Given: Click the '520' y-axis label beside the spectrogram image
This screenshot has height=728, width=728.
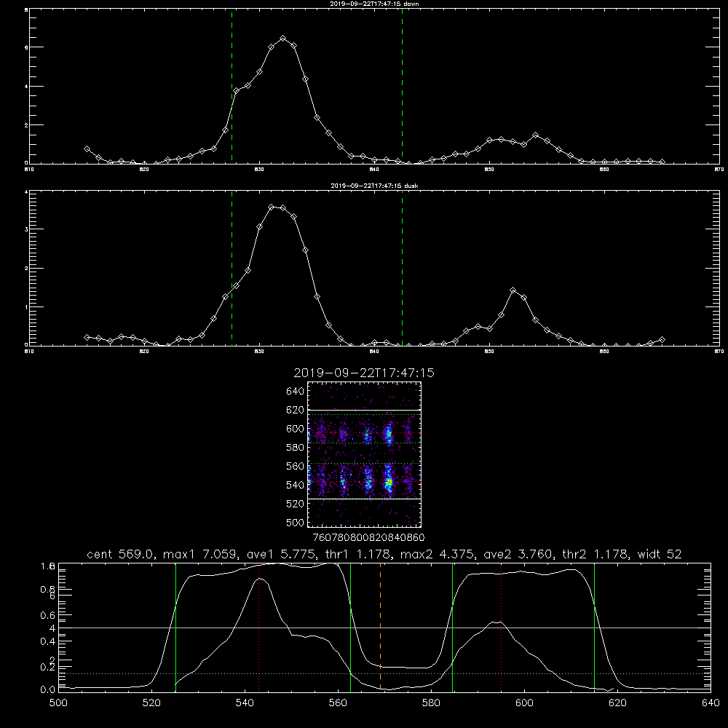Looking at the screenshot, I should click(x=296, y=503).
